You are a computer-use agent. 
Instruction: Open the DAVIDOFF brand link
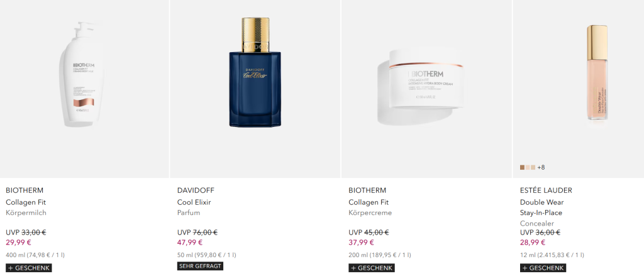coord(196,190)
